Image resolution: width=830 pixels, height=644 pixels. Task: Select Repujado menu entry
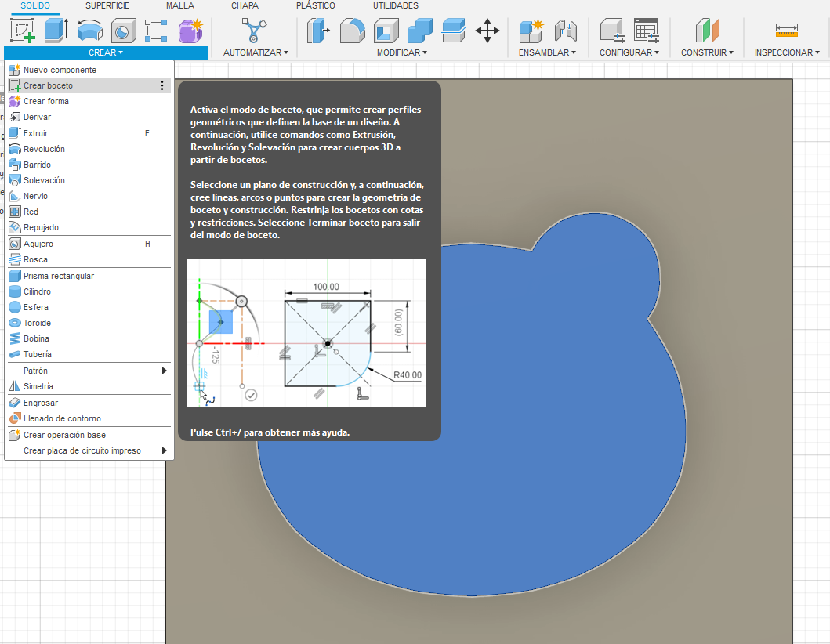[89, 227]
